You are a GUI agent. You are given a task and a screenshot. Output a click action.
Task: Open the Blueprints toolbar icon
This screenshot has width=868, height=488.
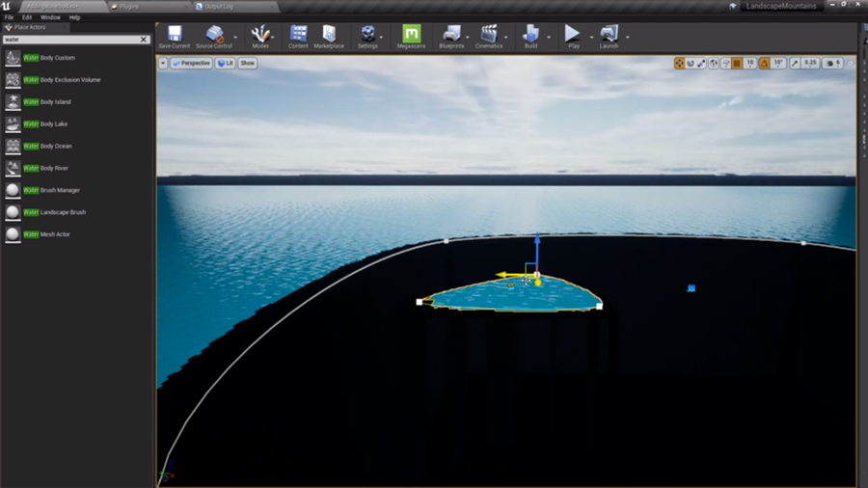point(450,34)
